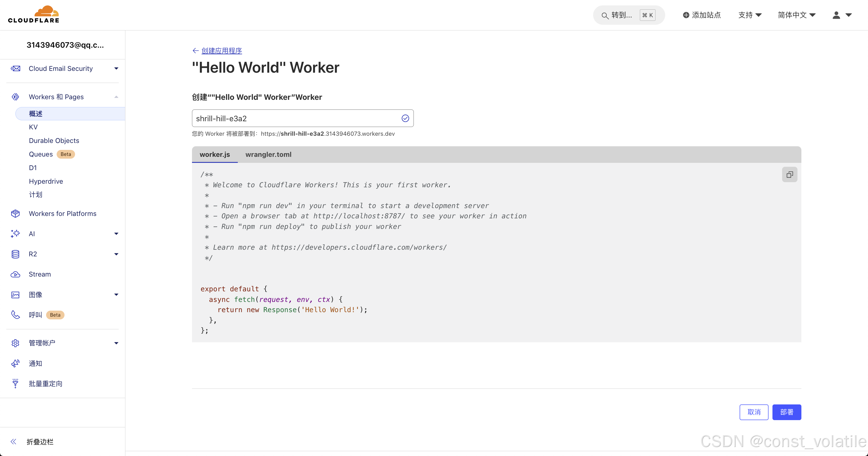The width and height of the screenshot is (868, 456).
Task: Go back via the 创建应用程序 link
Action: click(222, 51)
